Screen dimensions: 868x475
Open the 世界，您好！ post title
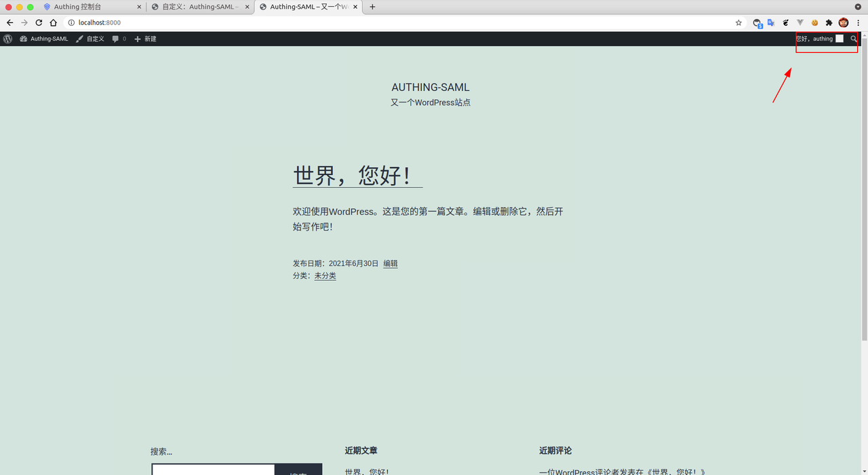tap(358, 176)
